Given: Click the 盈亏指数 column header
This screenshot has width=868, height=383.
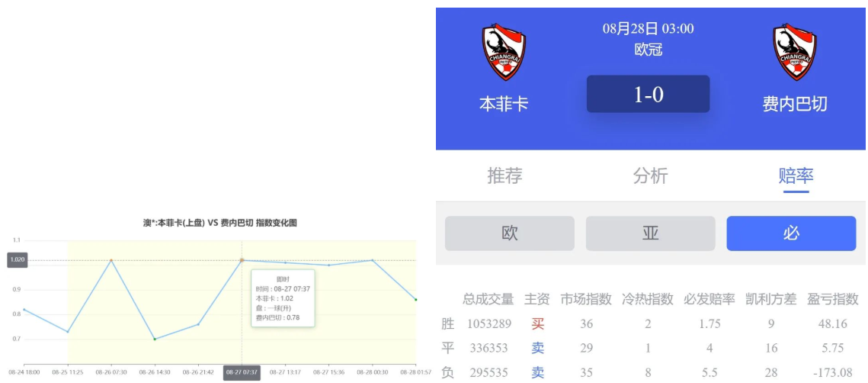Looking at the screenshot, I should (833, 299).
